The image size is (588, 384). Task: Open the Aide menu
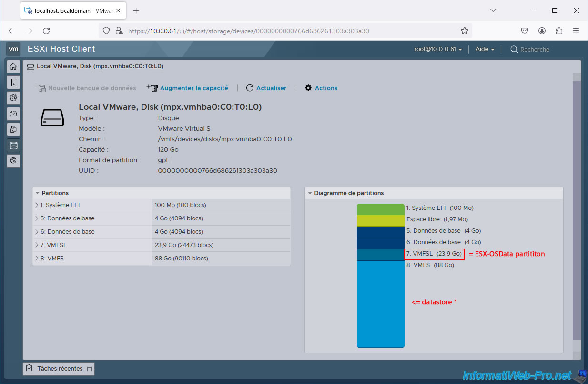pyautogui.click(x=485, y=50)
